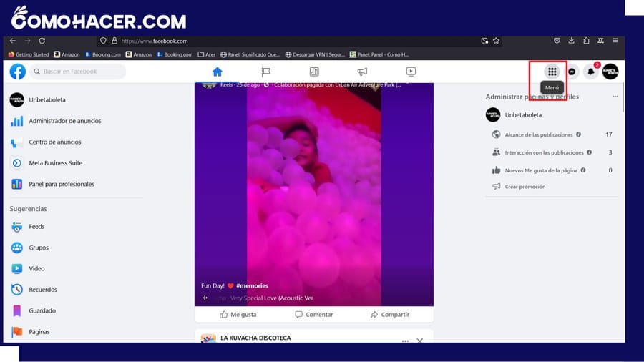Open Panel: Significado Que bookmark
This screenshot has width=644, height=362.
coord(250,54)
